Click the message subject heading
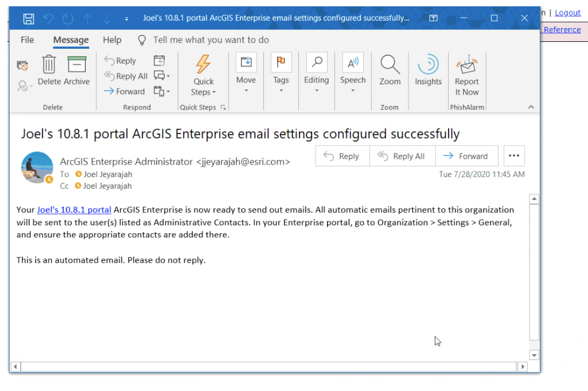Viewport: 588px width, 391px height. 240,134
